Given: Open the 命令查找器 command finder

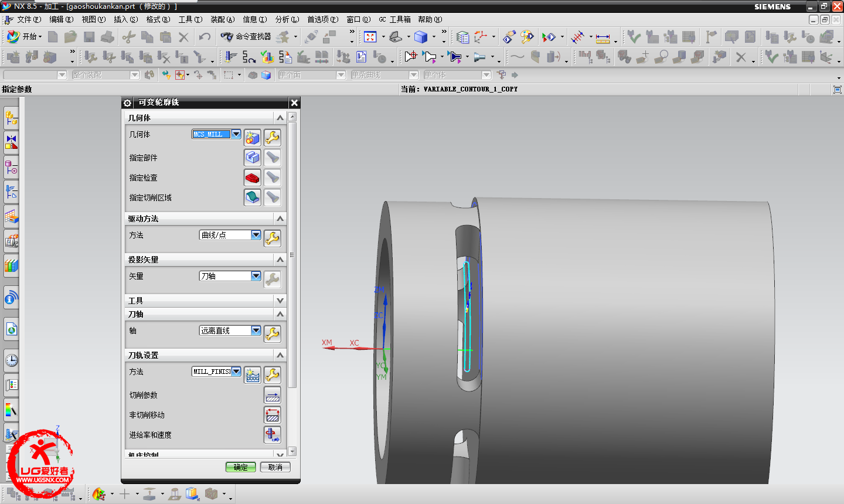Looking at the screenshot, I should coord(246,36).
